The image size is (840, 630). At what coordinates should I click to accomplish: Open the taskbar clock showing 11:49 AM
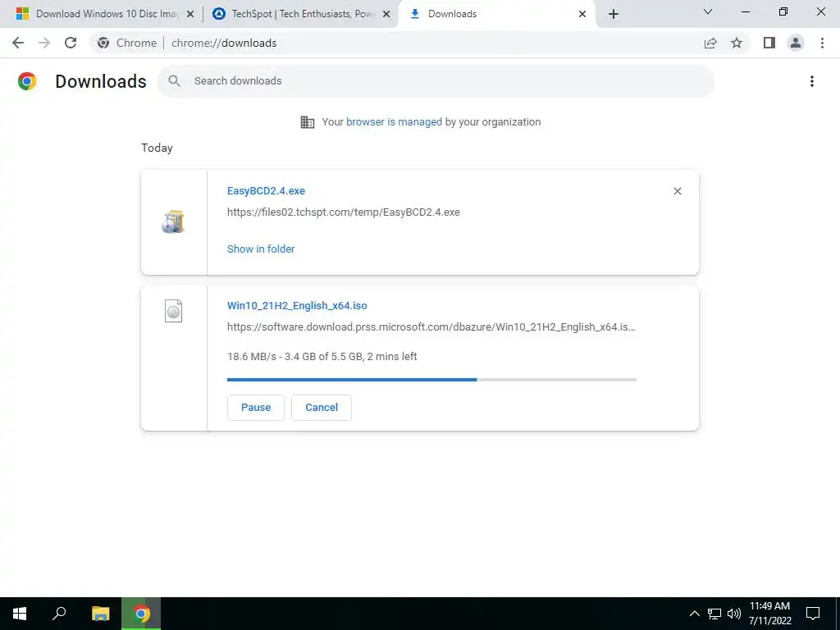pos(769,614)
